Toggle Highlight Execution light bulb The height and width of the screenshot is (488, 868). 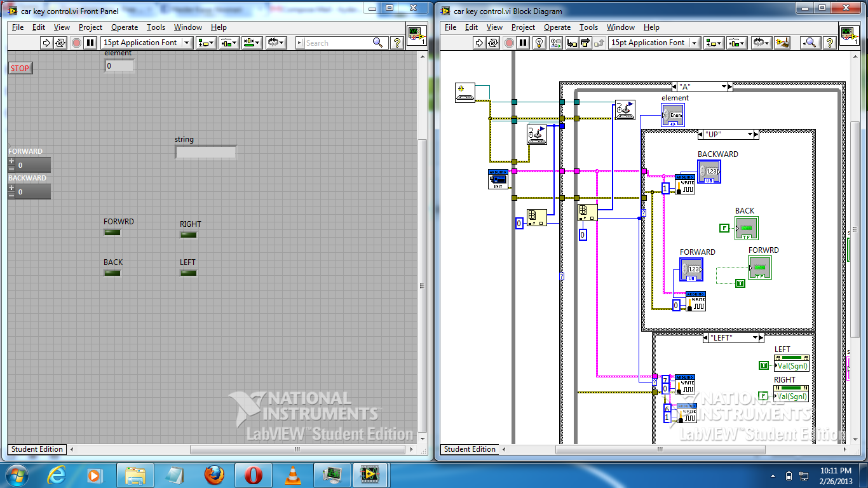point(539,43)
